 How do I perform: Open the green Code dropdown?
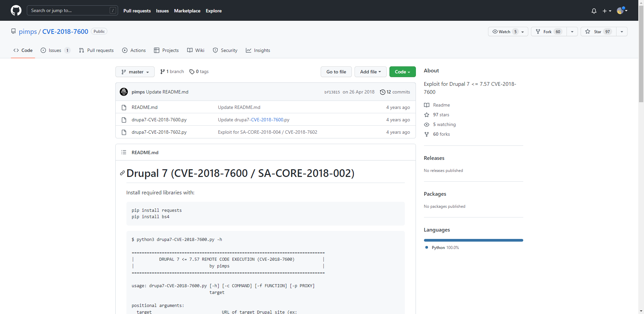(x=402, y=72)
